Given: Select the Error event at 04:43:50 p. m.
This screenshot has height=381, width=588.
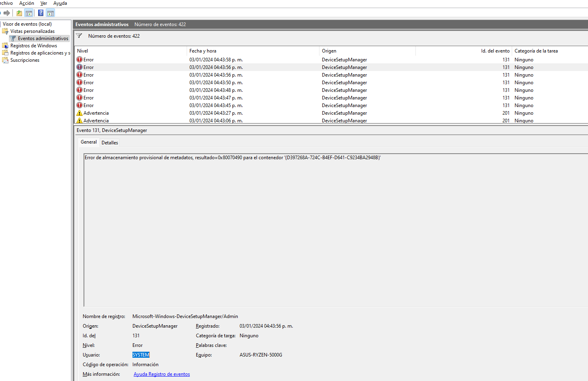Looking at the screenshot, I should [x=331, y=82].
